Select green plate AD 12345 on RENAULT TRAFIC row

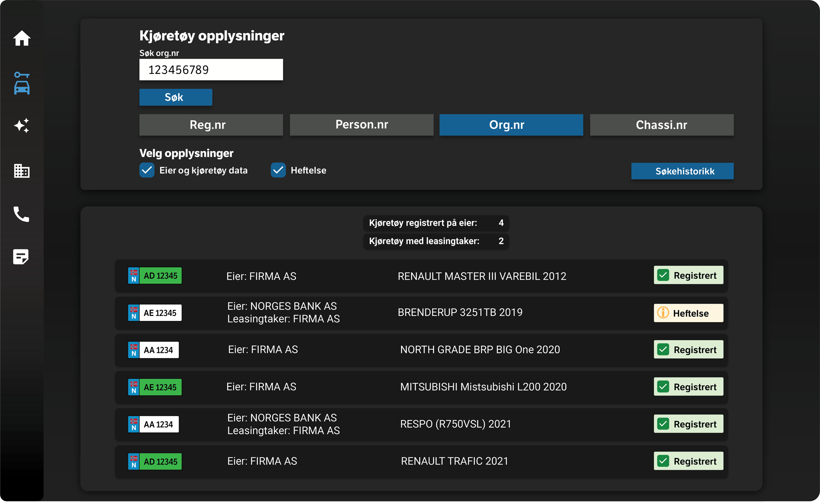click(155, 462)
